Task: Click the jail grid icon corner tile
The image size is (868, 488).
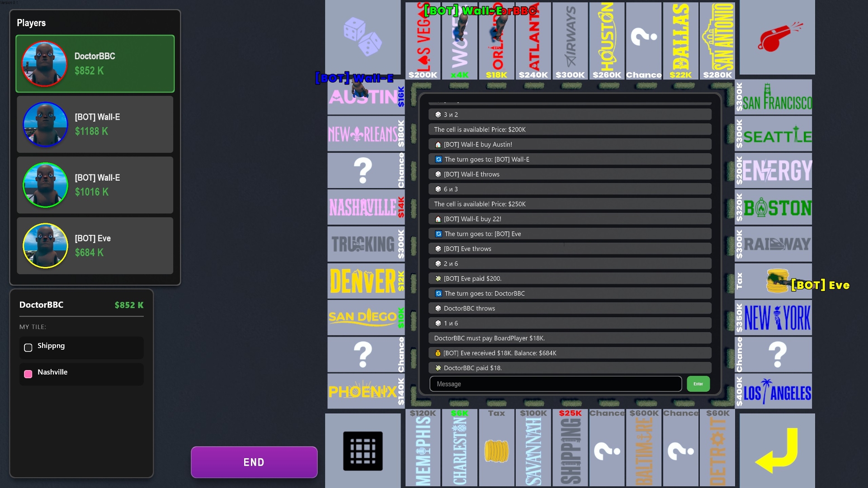Action: 363,450
